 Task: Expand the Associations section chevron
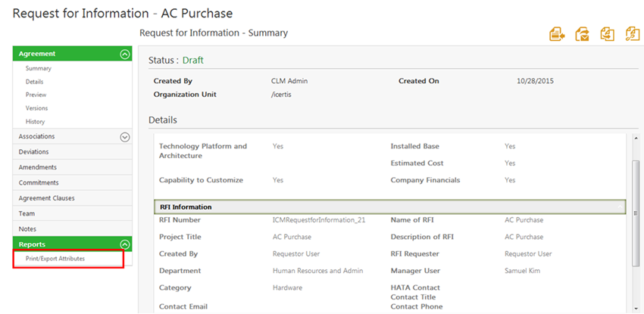tap(125, 137)
